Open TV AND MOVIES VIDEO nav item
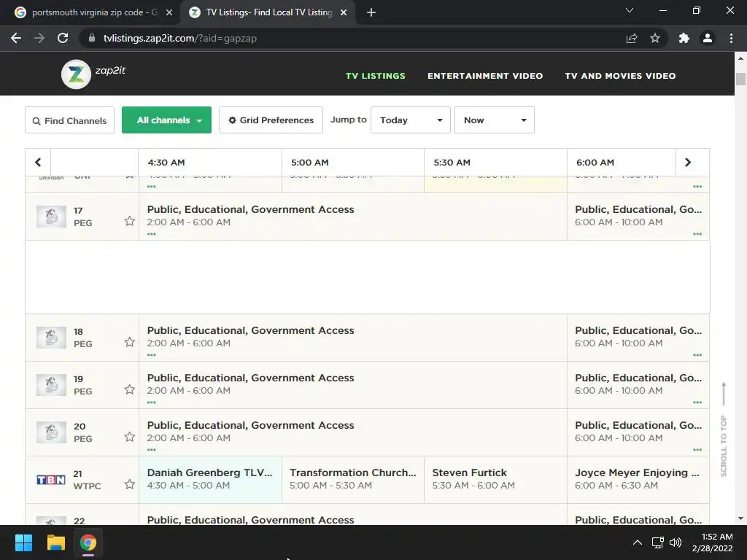The height and width of the screenshot is (560, 747). pyautogui.click(x=620, y=76)
